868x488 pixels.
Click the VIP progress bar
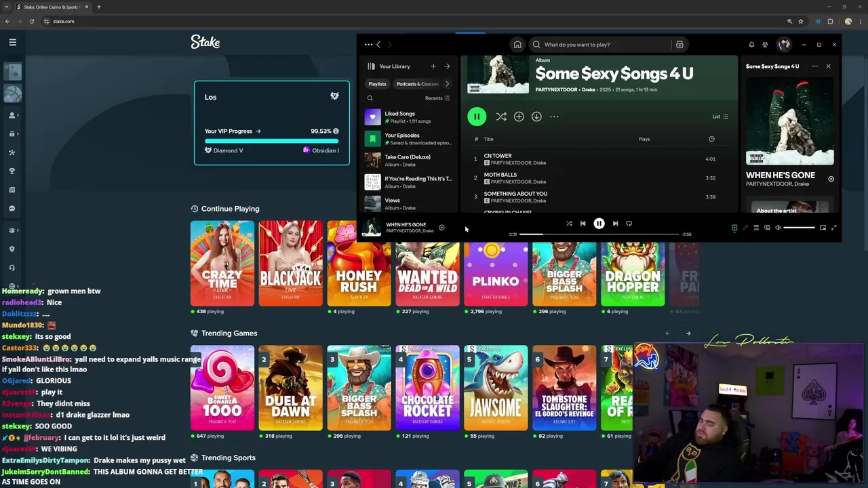point(271,142)
